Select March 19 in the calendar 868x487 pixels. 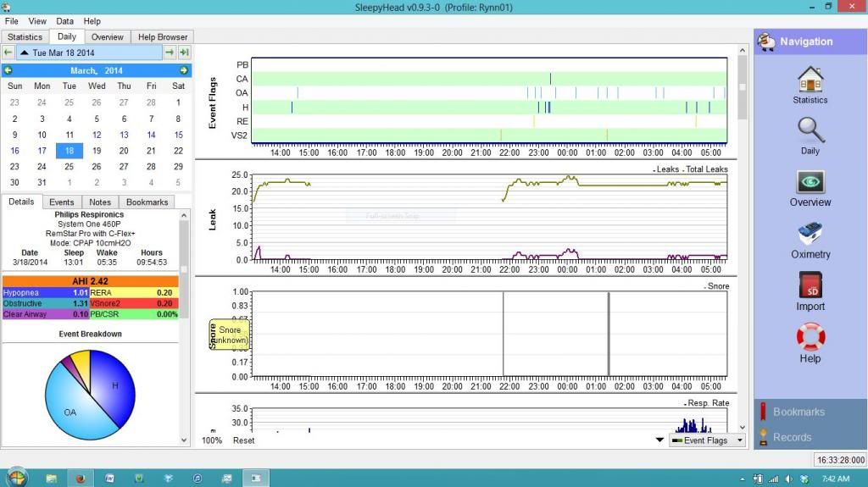click(97, 151)
